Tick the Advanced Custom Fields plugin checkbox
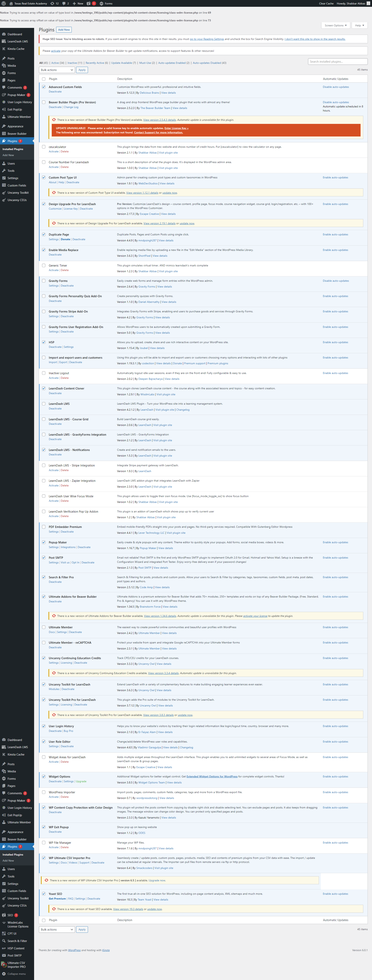This screenshot has height=980, width=372. (44, 87)
